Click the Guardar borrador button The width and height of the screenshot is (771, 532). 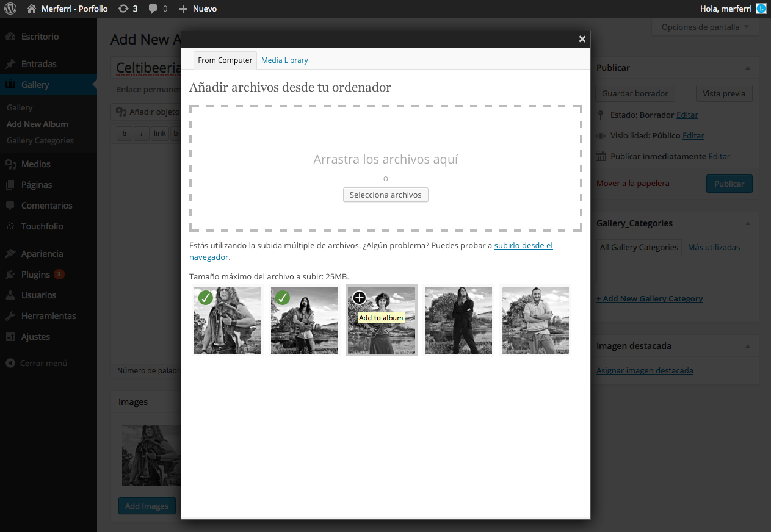pyautogui.click(x=635, y=93)
